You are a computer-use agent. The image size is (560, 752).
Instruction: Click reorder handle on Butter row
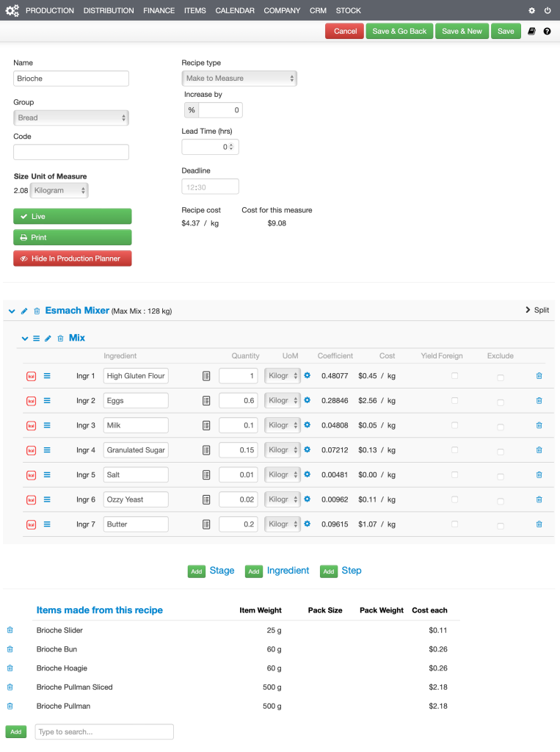coord(47,524)
